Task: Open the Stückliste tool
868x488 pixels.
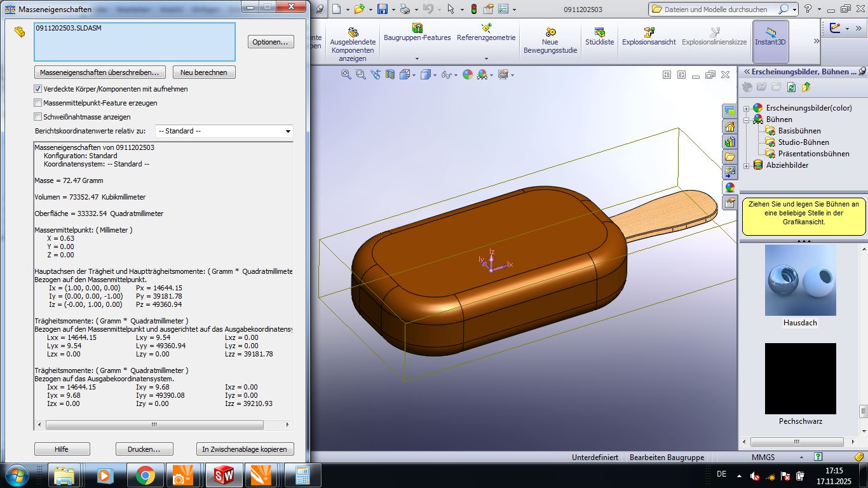Action: (599, 37)
